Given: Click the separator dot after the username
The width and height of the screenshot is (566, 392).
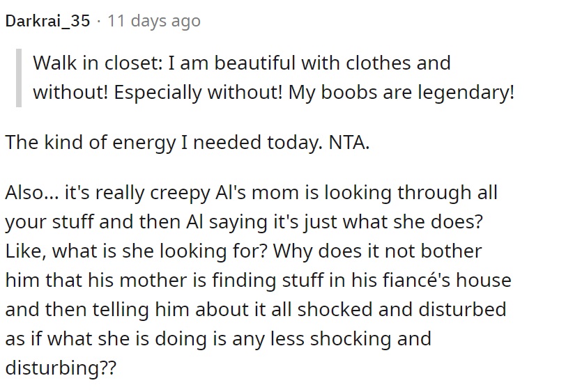Looking at the screenshot, I should click(99, 22).
